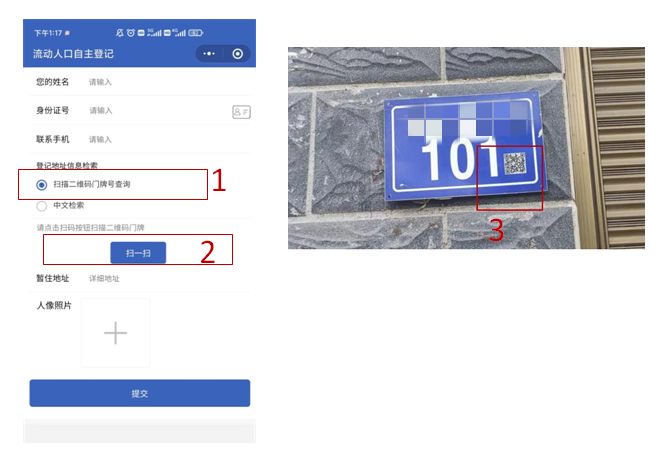661x451 pixels.
Task: Focus the 联系手机 input field
Action: tap(169, 140)
